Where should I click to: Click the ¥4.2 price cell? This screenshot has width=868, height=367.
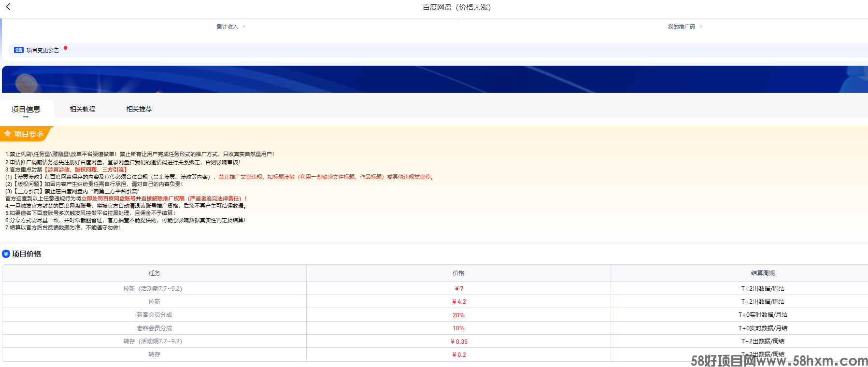(x=459, y=301)
